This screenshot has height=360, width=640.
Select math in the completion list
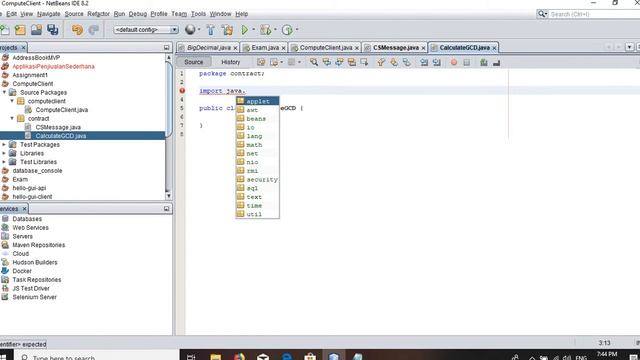pyautogui.click(x=258, y=145)
